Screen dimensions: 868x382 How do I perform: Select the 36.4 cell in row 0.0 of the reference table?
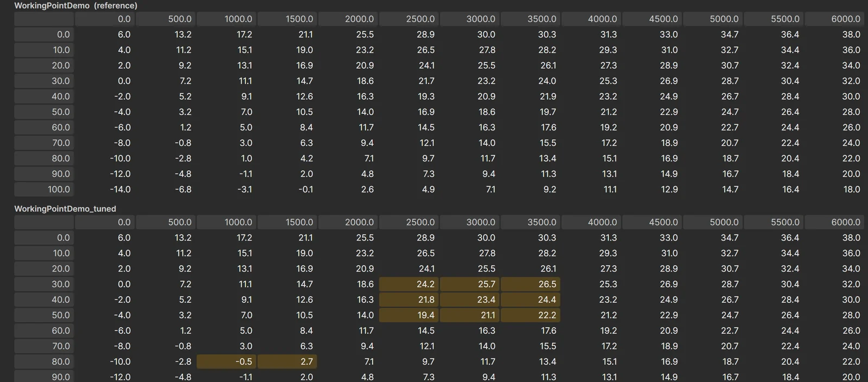(774, 34)
